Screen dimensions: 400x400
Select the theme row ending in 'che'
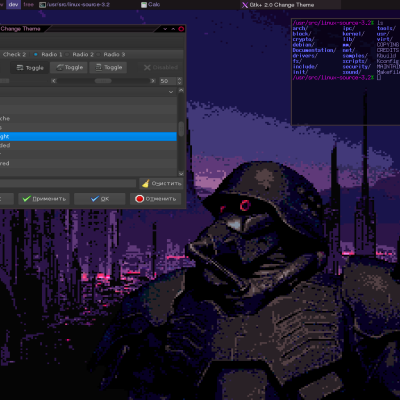point(88,118)
